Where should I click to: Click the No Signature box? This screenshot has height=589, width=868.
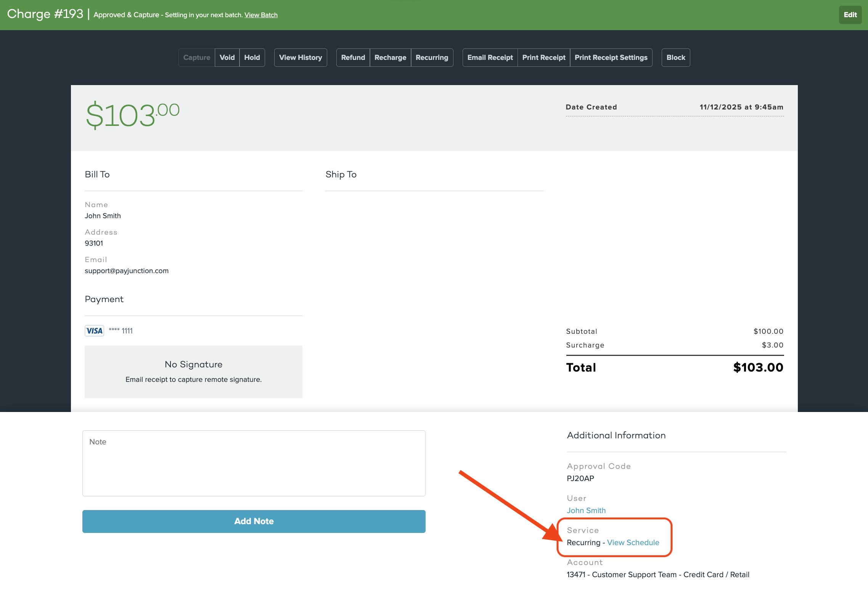pos(193,372)
